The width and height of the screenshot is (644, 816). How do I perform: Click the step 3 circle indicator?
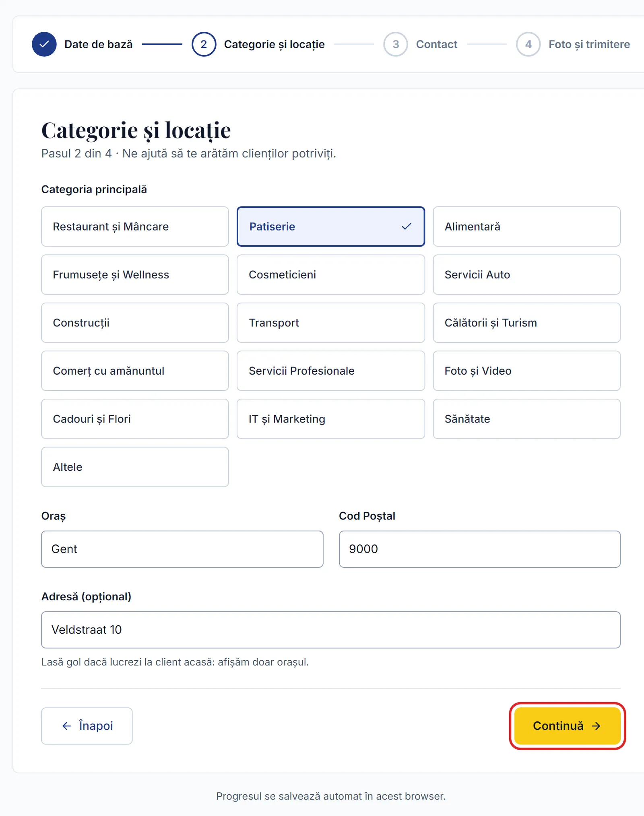[396, 44]
